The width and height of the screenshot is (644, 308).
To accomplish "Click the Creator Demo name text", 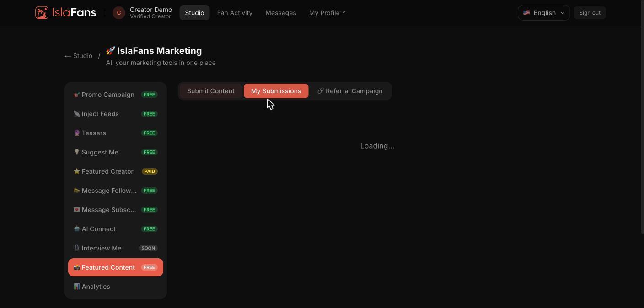I will [151, 10].
